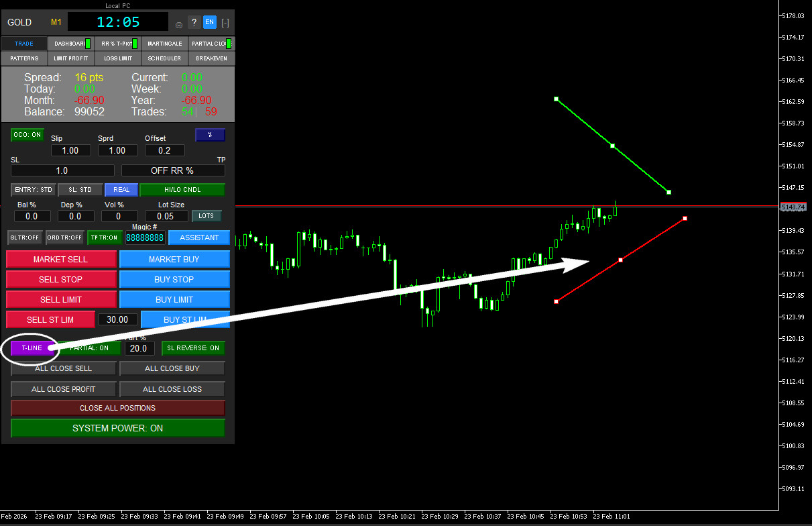Place a BUY LIMIT order

pos(174,299)
